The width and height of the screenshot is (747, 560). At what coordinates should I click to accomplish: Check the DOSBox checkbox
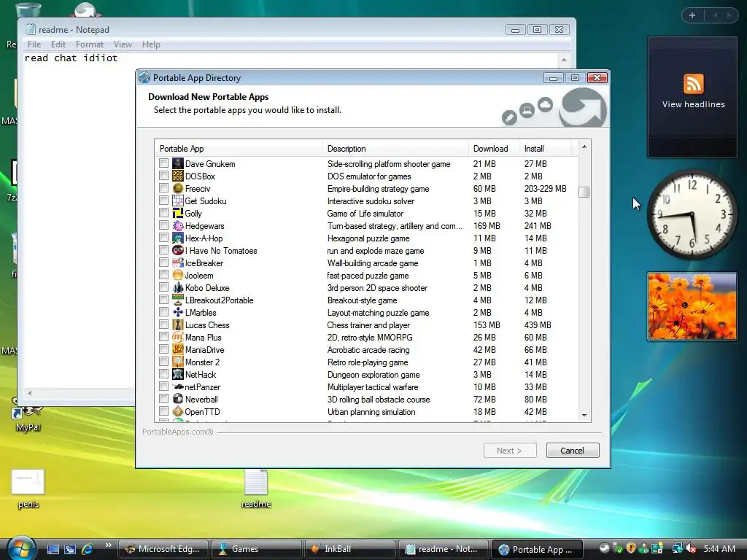164,176
